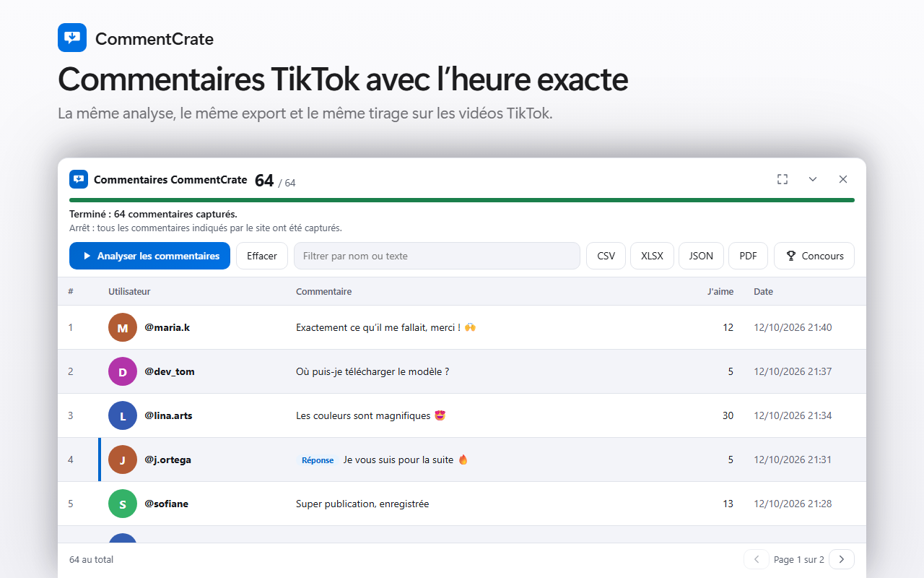The height and width of the screenshot is (578, 924).
Task: Click date '12/10/2026 21:40'
Action: 793,327
